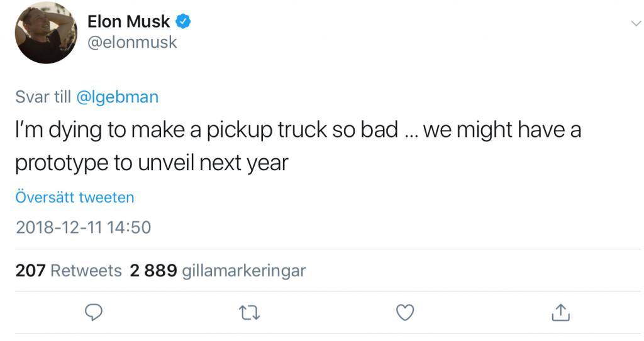This screenshot has width=644, height=341.
Task: Click the reply speech bubble icon
Action: [x=92, y=311]
